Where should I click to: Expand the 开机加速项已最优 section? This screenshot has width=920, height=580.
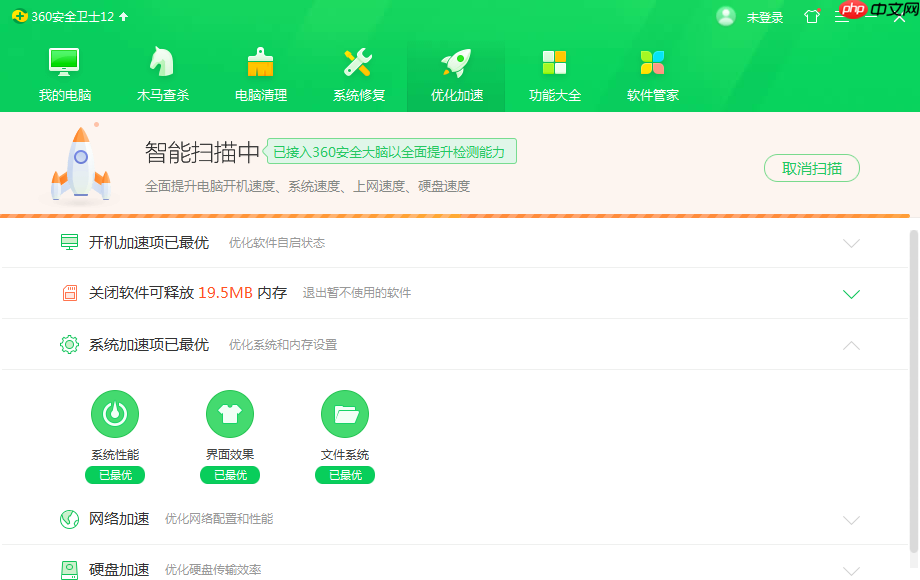point(851,243)
